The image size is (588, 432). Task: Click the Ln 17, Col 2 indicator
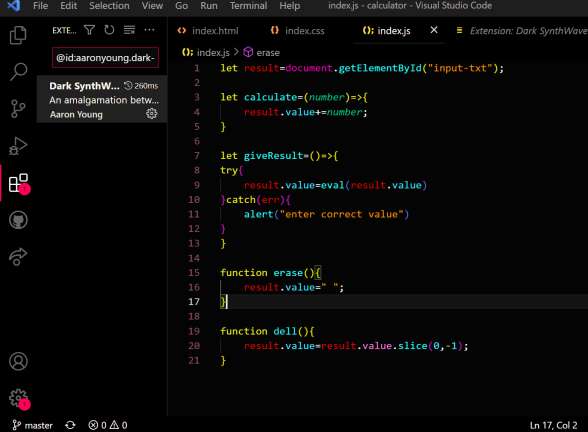tap(554, 425)
